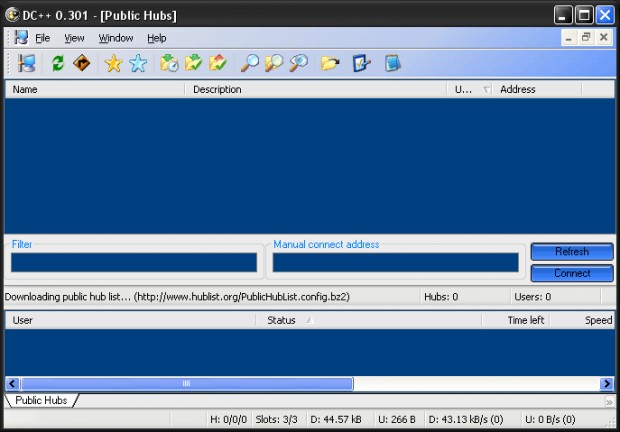Click the tab bar overflow chevron
Image resolution: width=620 pixels, height=432 pixels.
tap(609, 402)
